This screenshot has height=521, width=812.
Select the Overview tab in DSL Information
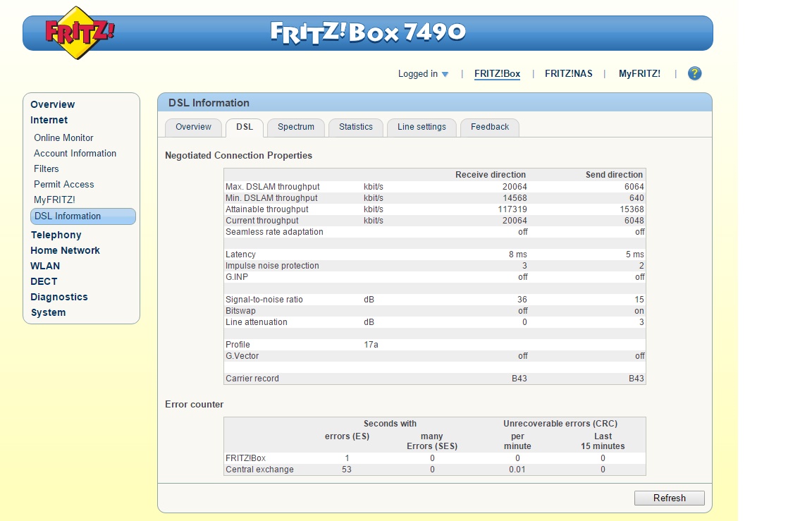(x=193, y=127)
